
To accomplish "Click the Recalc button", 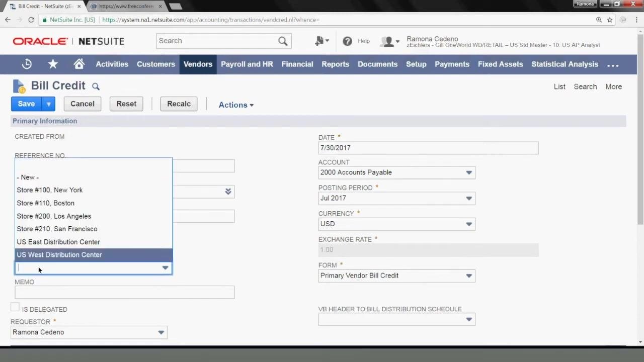I will [179, 104].
